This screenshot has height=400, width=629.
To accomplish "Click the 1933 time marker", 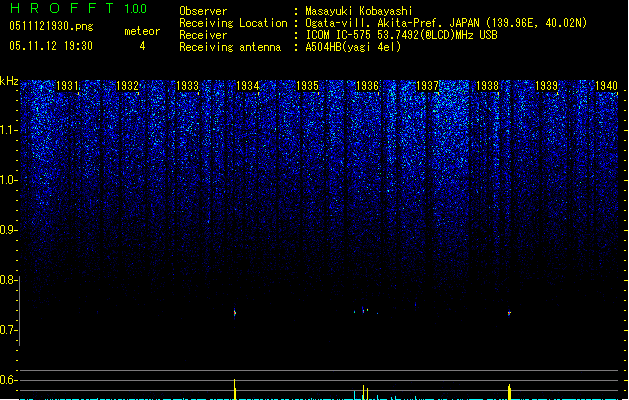I will (187, 86).
